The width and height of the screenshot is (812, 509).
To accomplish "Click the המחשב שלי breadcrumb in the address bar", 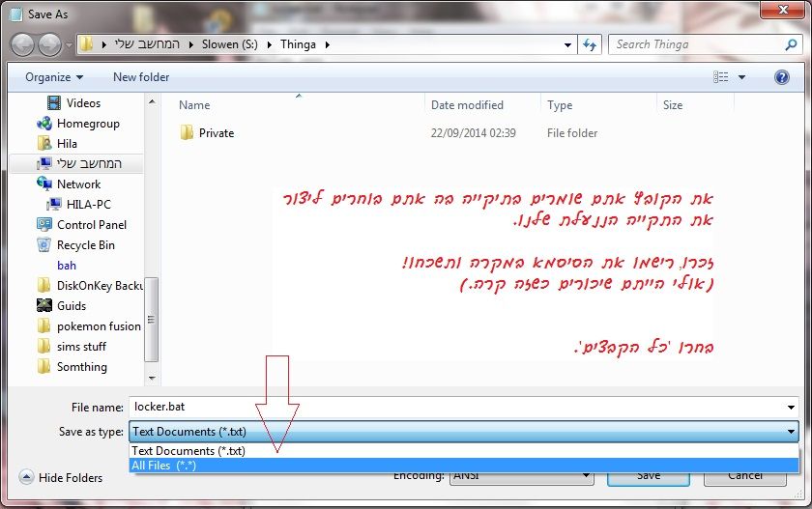I will [x=147, y=44].
